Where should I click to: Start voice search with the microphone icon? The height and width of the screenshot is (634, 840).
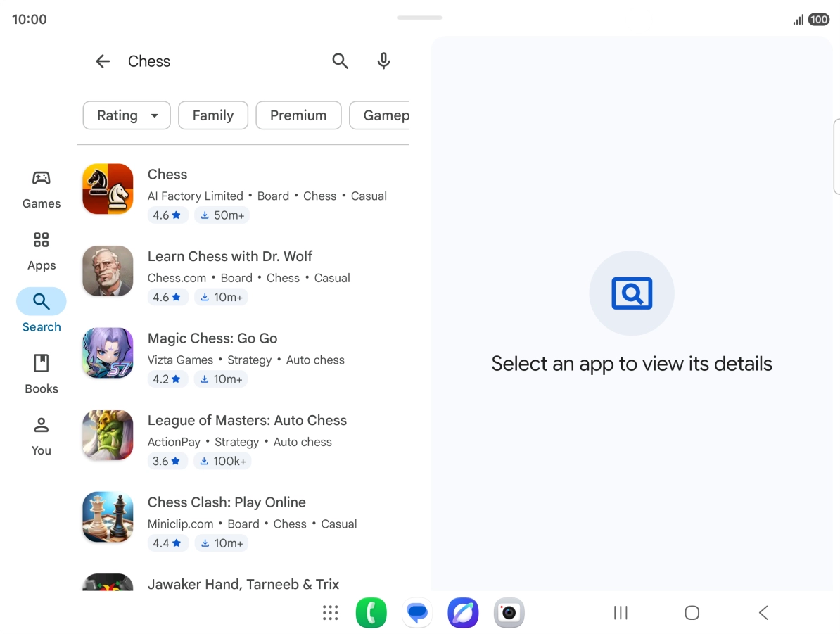[383, 61]
